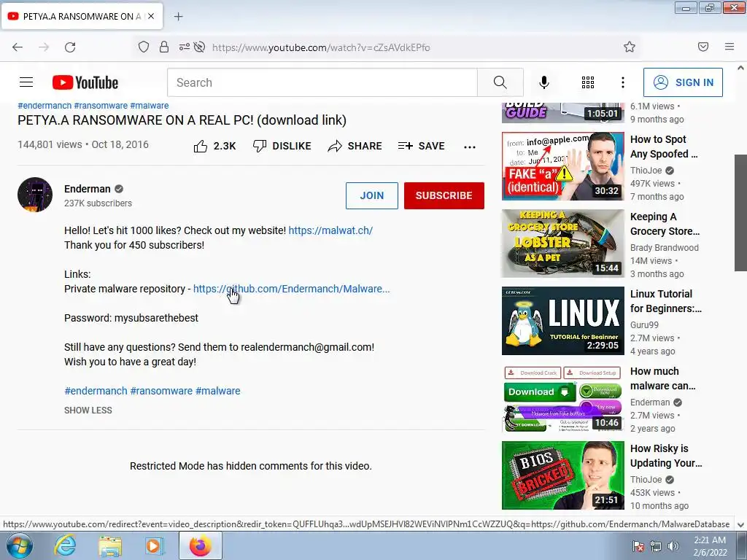
Task: Click the #ransomware hashtag in description
Action: (x=161, y=391)
